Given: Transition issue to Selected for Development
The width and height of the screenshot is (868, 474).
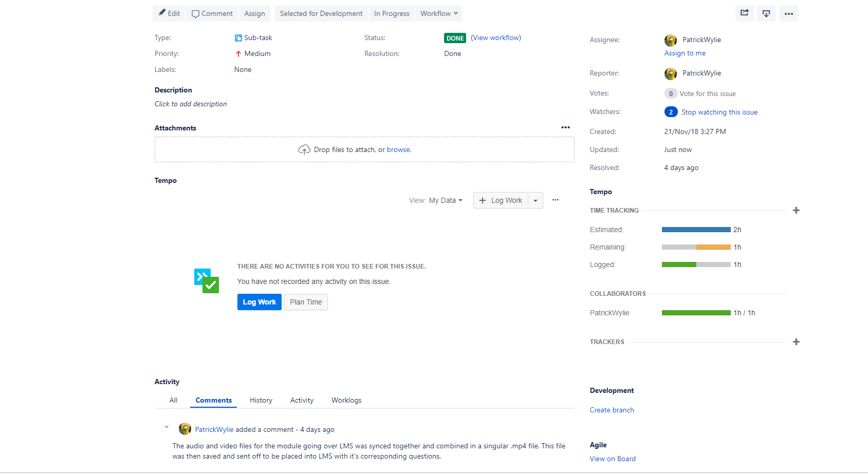Looking at the screenshot, I should (x=321, y=13).
